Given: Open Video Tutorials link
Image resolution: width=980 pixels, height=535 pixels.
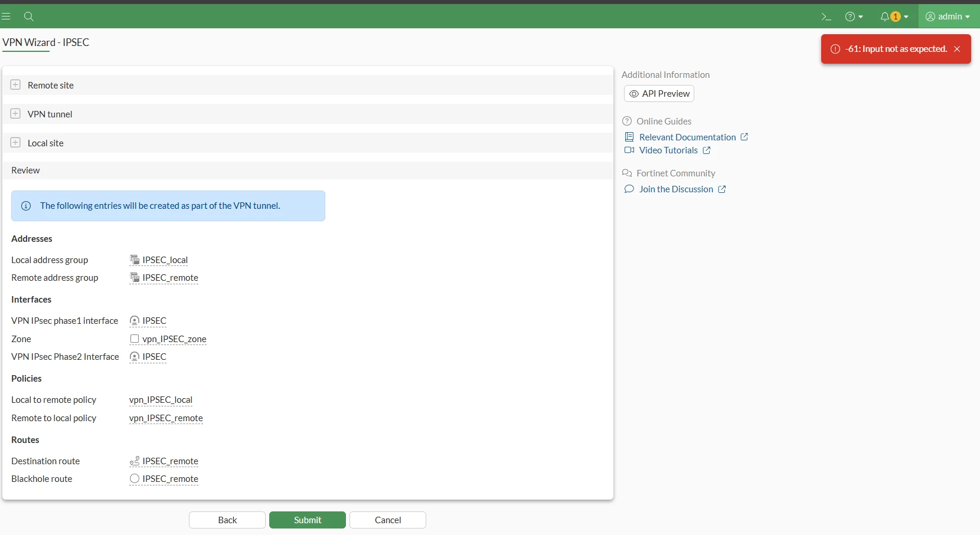Looking at the screenshot, I should 668,150.
